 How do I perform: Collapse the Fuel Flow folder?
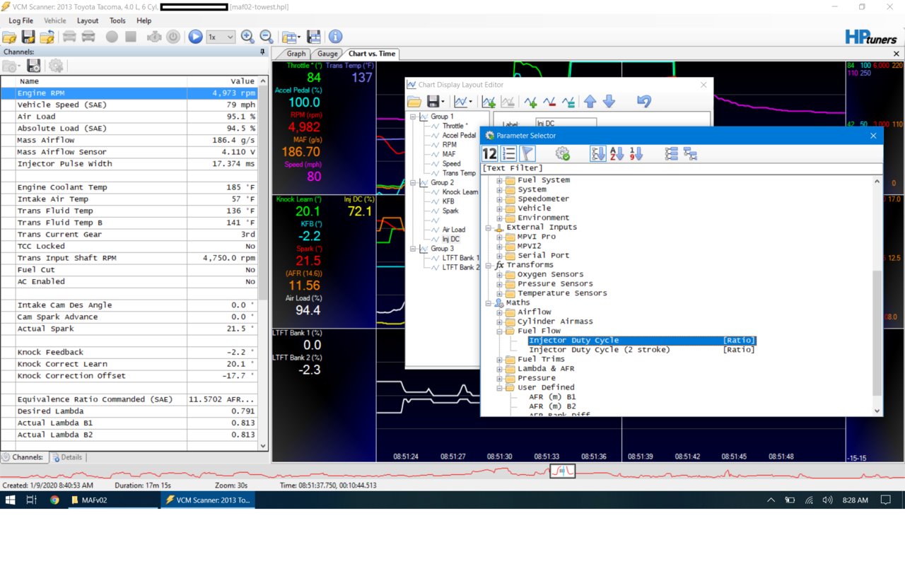click(500, 331)
